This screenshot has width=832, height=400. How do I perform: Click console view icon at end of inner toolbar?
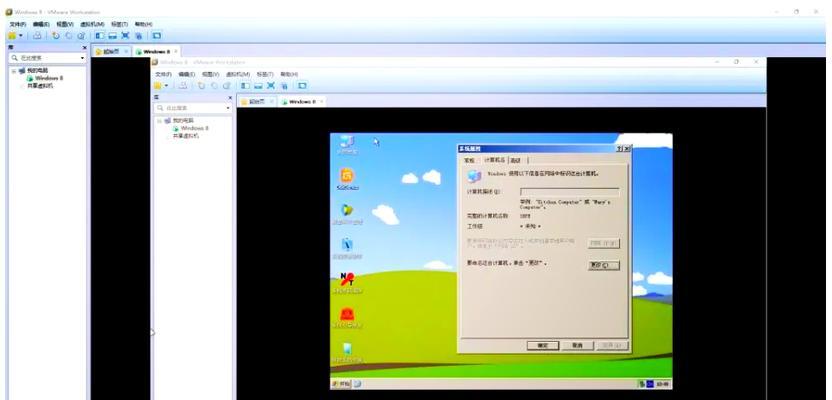click(302, 85)
